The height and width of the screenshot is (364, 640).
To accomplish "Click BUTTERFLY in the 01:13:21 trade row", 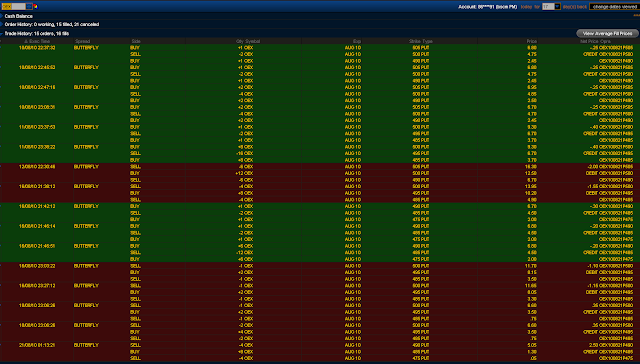I will 86,345.
